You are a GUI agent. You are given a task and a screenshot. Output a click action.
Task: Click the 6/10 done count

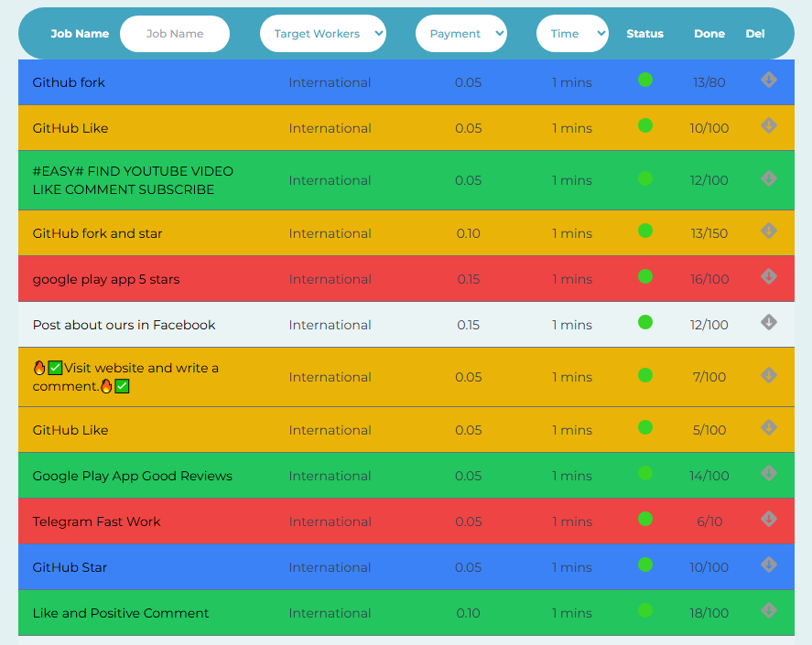(x=709, y=521)
